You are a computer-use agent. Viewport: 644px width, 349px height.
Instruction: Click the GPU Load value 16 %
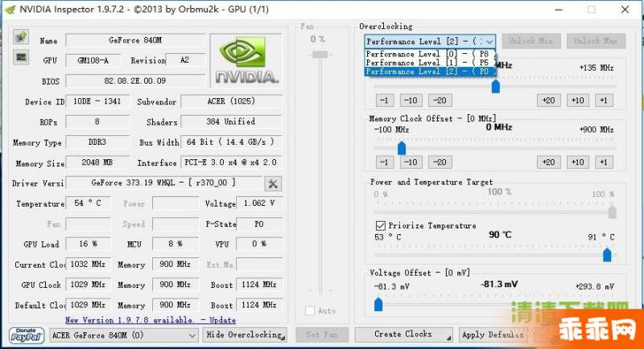coord(88,244)
